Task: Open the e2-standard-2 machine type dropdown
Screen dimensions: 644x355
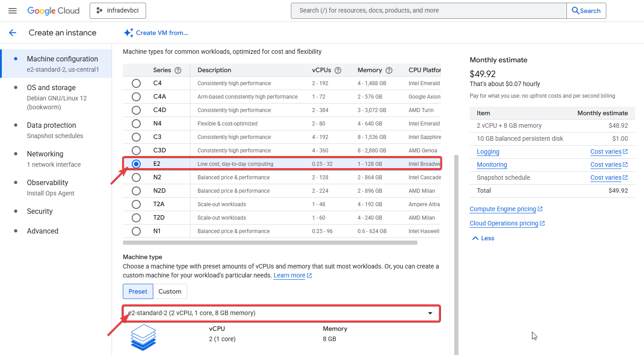Action: click(x=281, y=313)
